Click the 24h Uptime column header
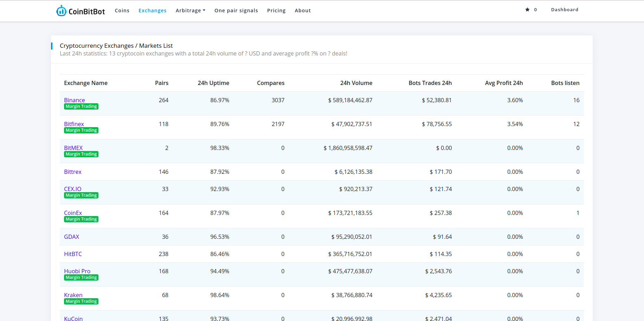Viewport: 644px width, 321px height. point(213,83)
